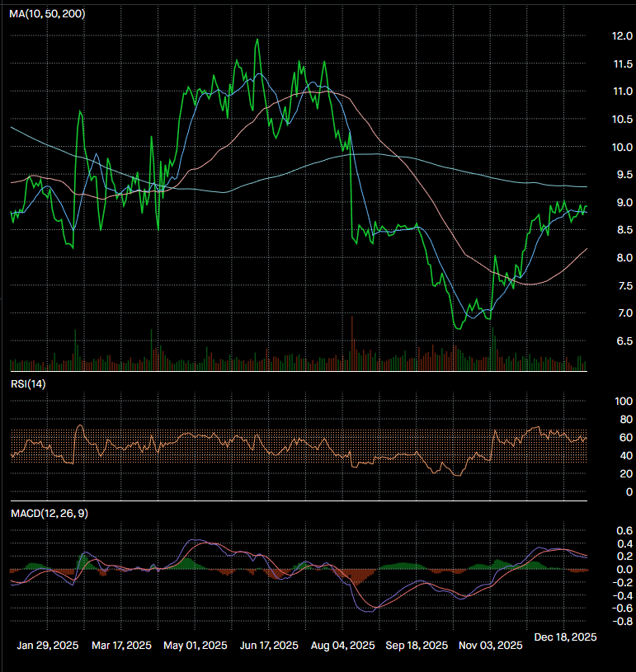Click the 7.0 price axis label
Screen dimensions: 636x672
pyautogui.click(x=625, y=313)
